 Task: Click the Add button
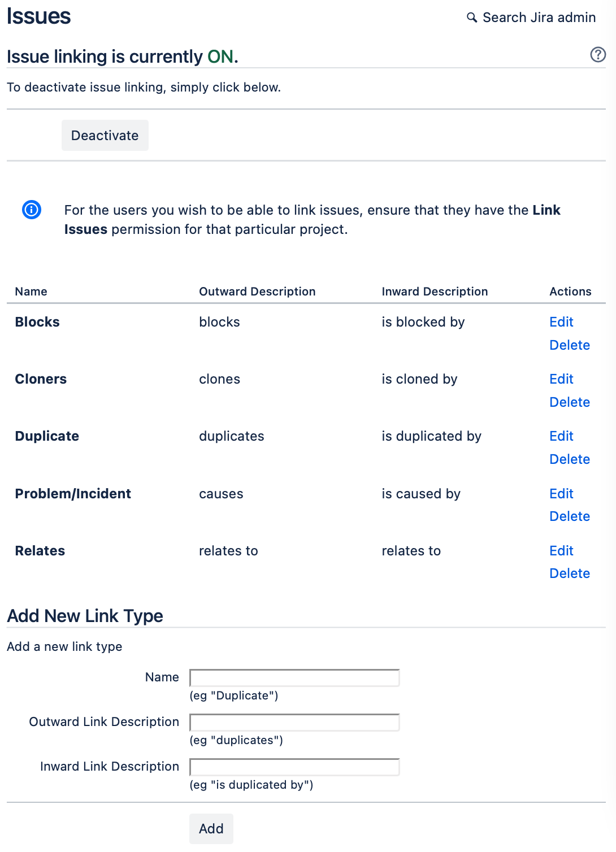(x=211, y=828)
